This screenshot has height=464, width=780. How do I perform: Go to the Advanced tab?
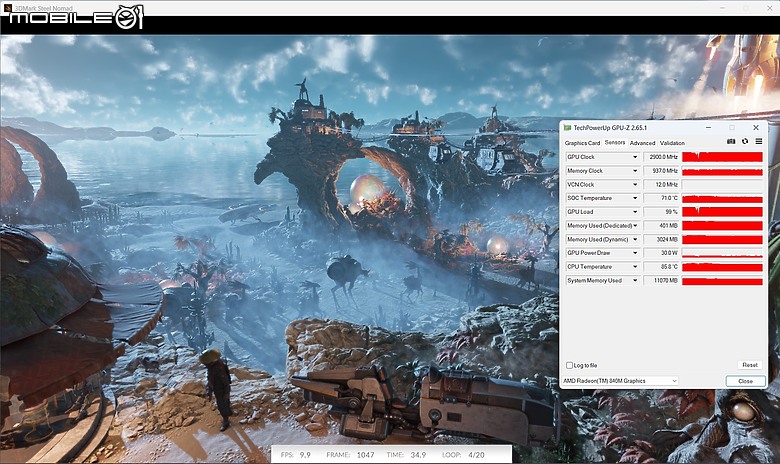[x=642, y=143]
